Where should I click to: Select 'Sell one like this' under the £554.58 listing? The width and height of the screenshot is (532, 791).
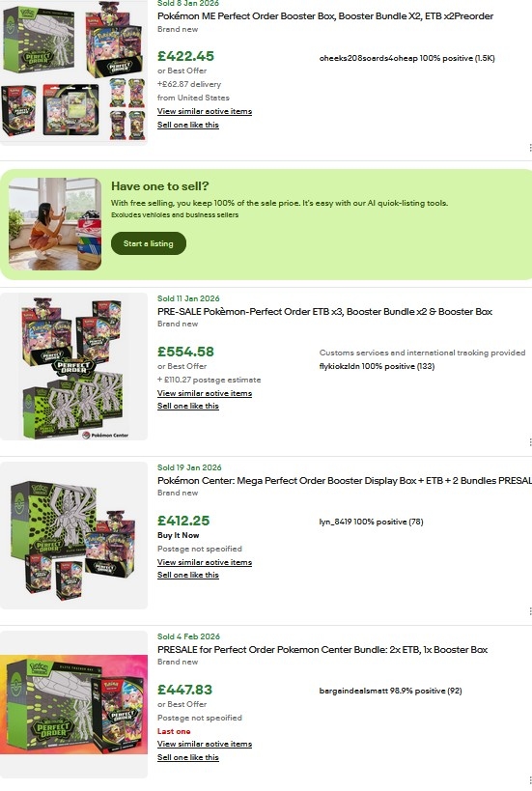click(x=187, y=406)
